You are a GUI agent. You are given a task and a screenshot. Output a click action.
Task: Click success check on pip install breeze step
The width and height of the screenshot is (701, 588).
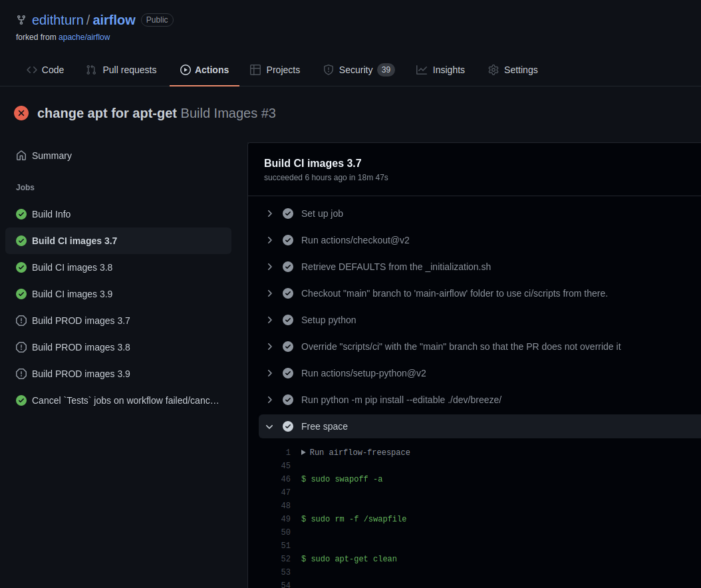288,400
